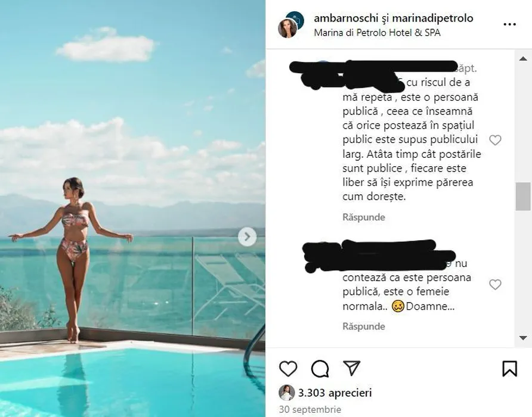Open Marina di Petrolo Hotel & SPA location
The height and width of the screenshot is (417, 532).
377,33
